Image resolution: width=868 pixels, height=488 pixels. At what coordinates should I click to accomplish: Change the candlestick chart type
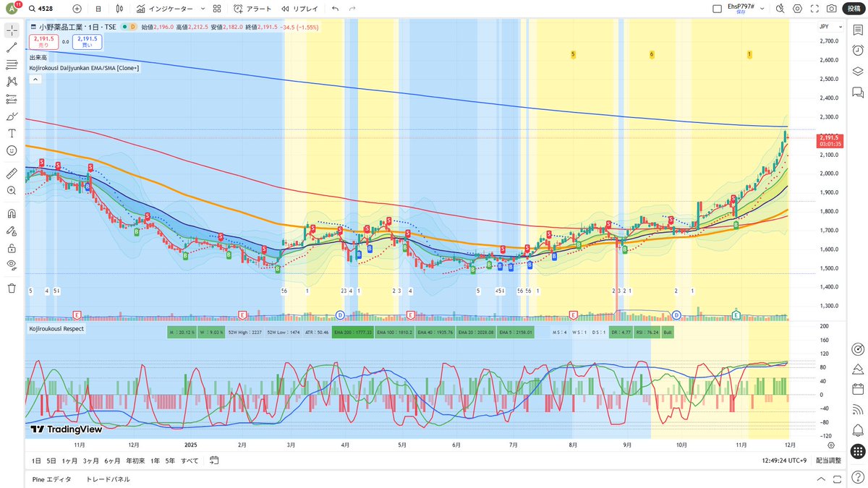coord(120,9)
